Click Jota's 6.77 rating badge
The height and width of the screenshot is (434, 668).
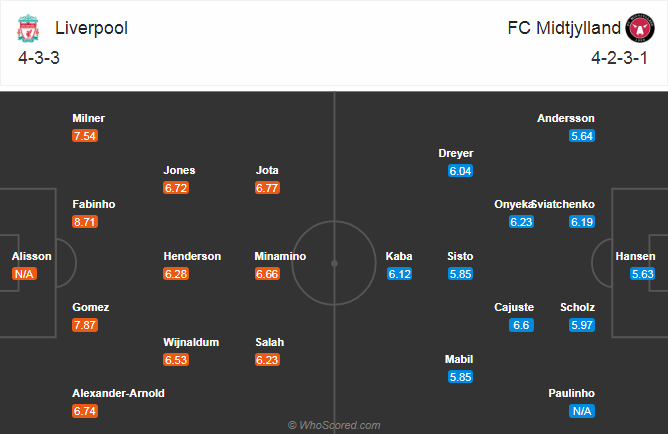pos(269,187)
